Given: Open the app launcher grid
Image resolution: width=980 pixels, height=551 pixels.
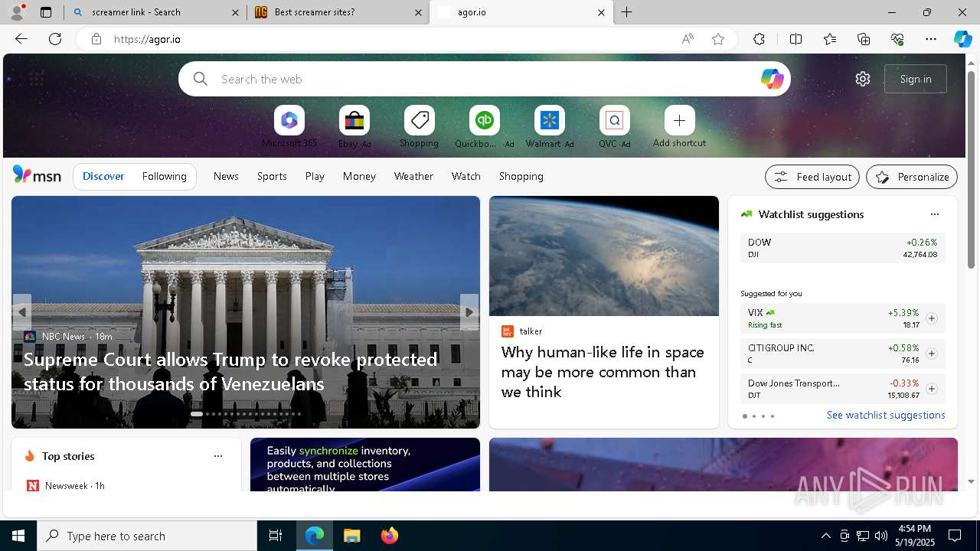Looking at the screenshot, I should [x=36, y=78].
